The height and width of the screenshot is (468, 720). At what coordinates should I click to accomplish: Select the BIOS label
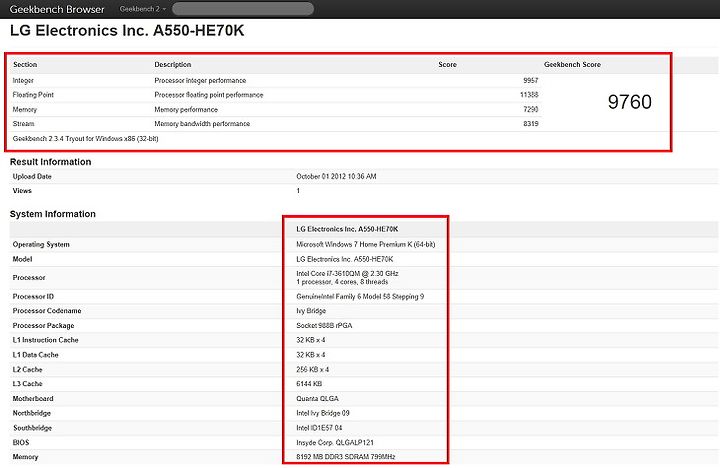[21, 442]
